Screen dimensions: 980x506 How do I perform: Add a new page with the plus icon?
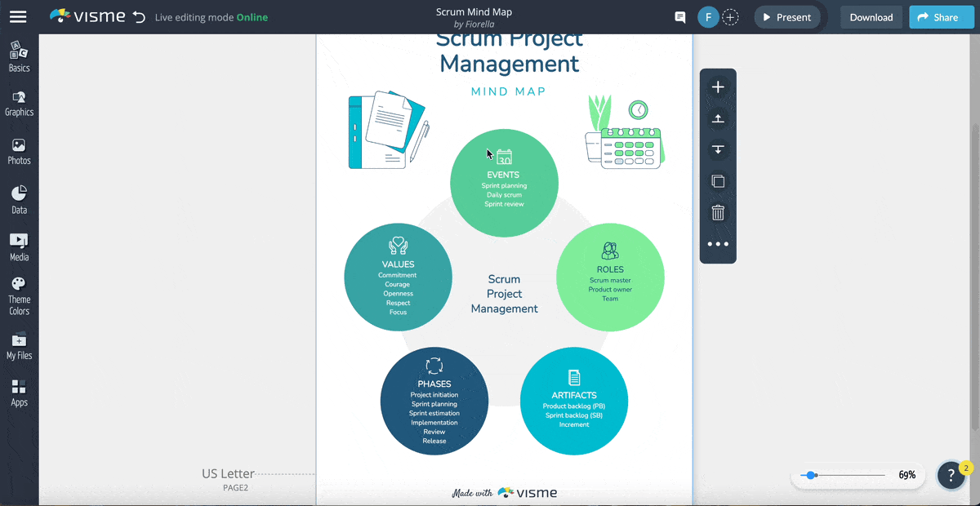[717, 87]
